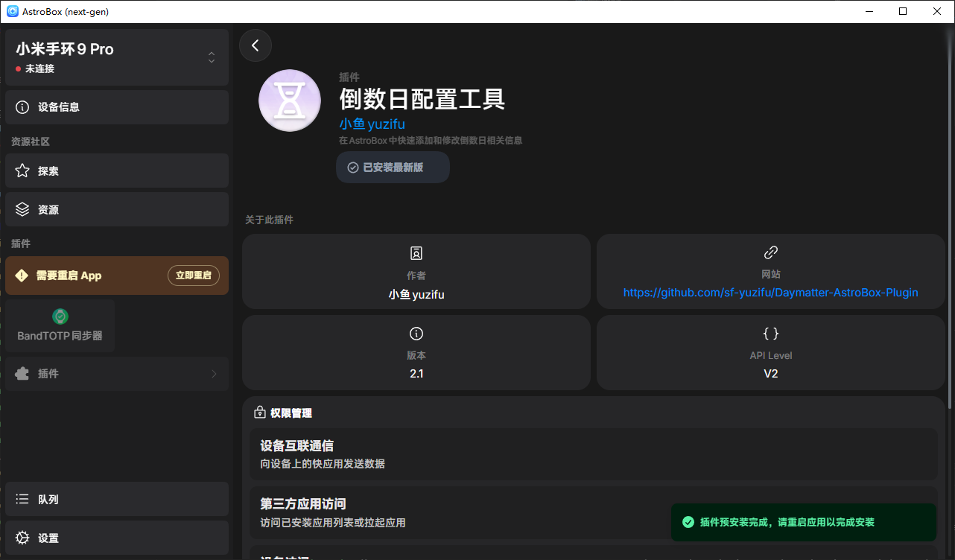The image size is (955, 560).
Task: Click 小鱼 yuzifu value in the 作者 card
Action: coord(416,295)
